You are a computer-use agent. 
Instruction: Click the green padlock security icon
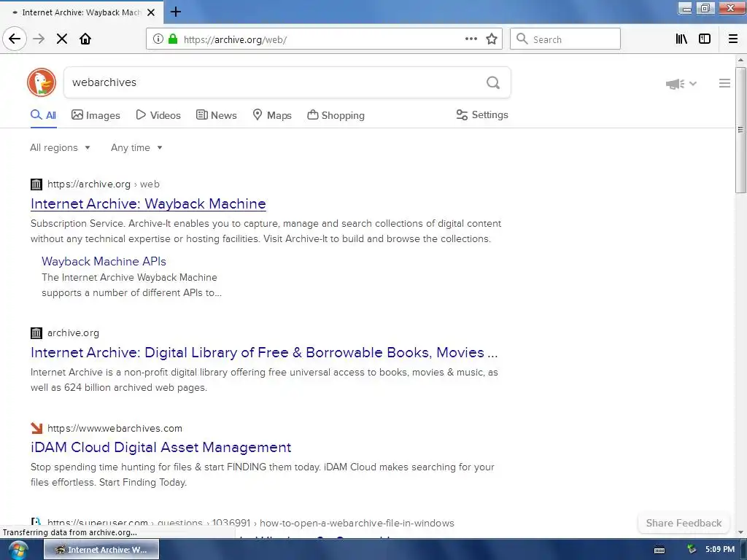click(x=173, y=39)
